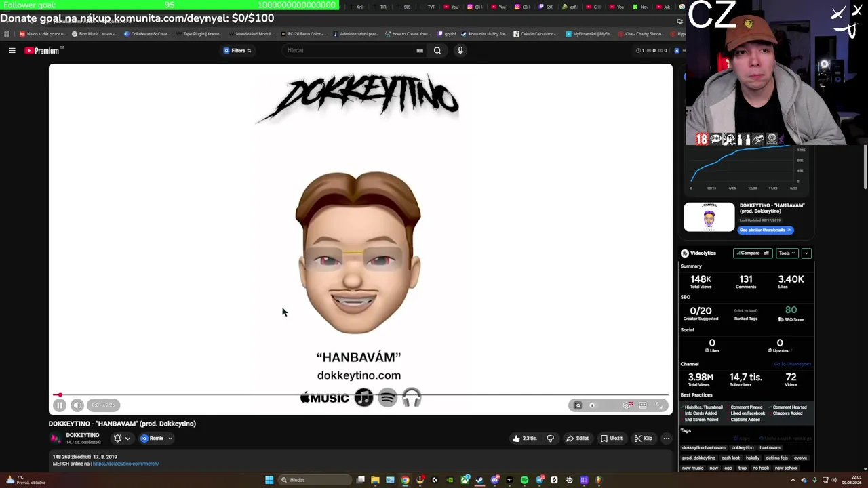
Task: Pause the video with the pause button
Action: pos(60,405)
